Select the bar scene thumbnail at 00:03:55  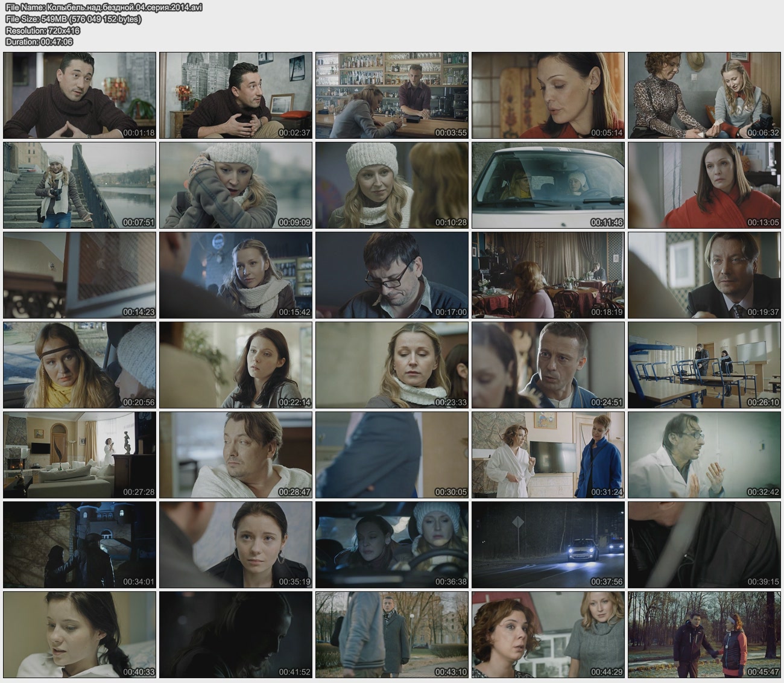391,95
